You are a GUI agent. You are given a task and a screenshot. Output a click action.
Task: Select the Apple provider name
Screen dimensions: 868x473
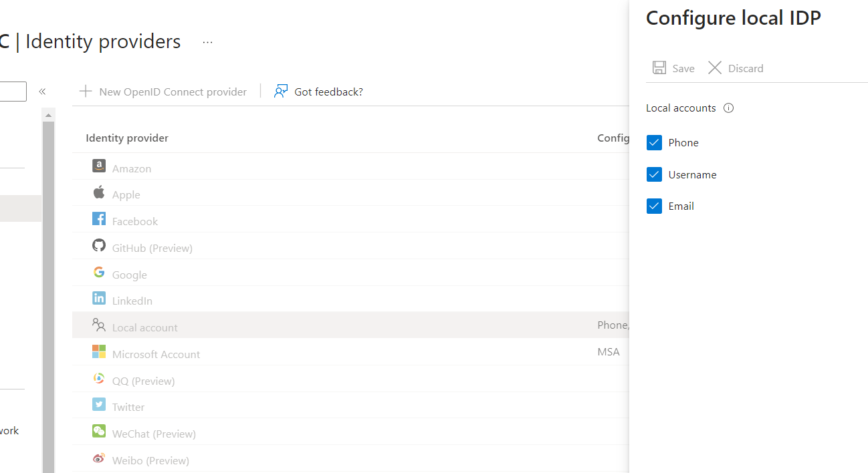[126, 194]
